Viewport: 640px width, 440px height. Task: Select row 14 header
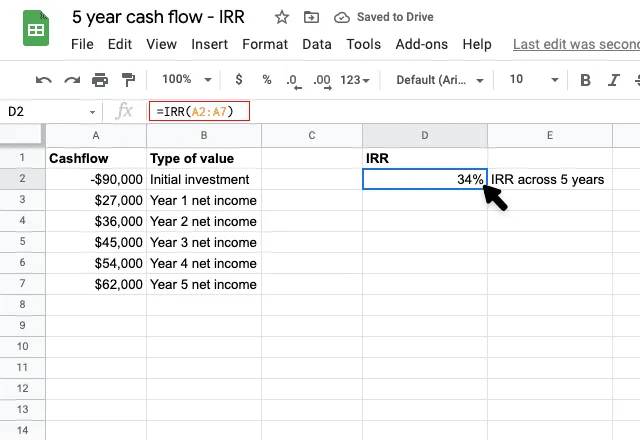22,430
